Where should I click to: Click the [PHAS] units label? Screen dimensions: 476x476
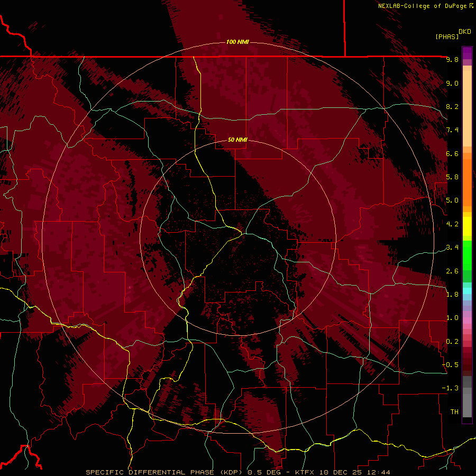[x=447, y=36]
